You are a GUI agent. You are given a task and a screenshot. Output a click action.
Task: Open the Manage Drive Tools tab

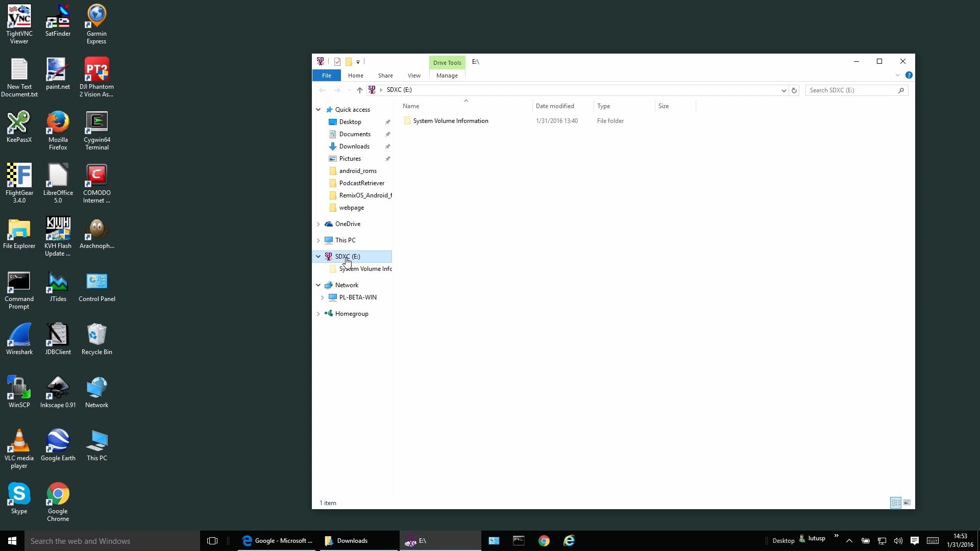pyautogui.click(x=447, y=76)
